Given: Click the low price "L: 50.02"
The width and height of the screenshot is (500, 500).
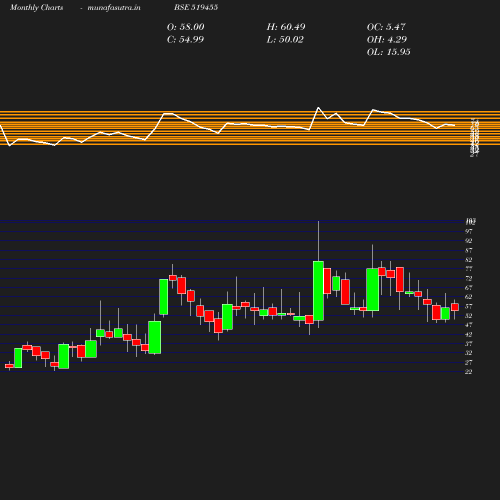Looking at the screenshot, I should pyautogui.click(x=285, y=40).
